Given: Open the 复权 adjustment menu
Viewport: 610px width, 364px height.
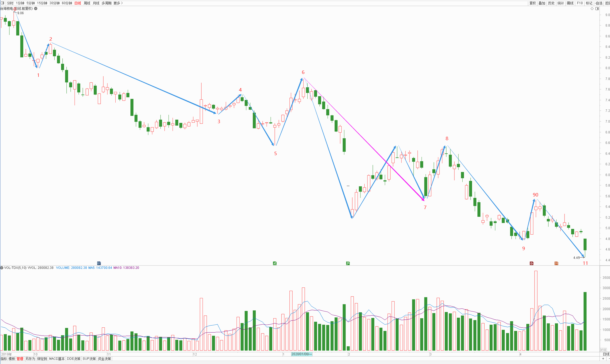Looking at the screenshot, I should click(533, 3).
